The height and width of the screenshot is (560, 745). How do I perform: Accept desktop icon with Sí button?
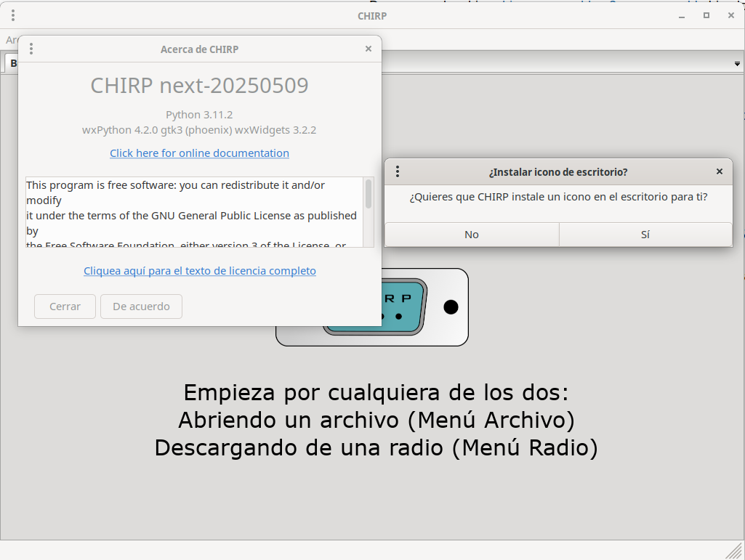[x=645, y=235]
